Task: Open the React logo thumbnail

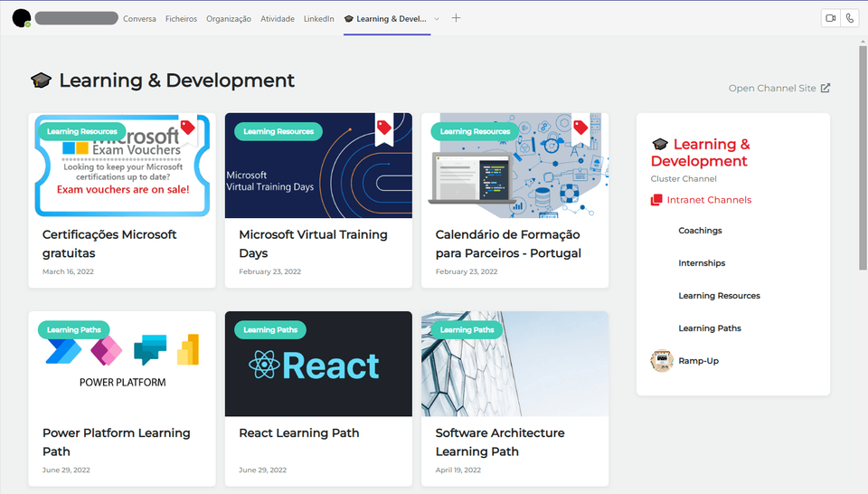Action: 318,364
